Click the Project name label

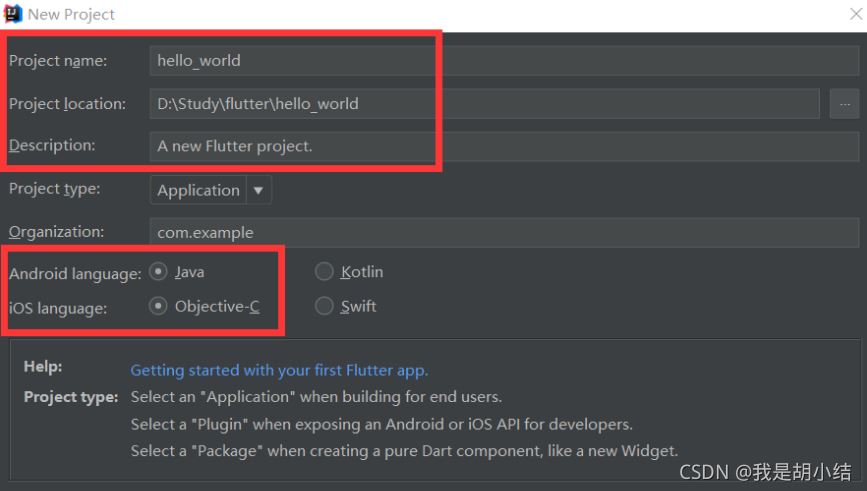coord(58,61)
